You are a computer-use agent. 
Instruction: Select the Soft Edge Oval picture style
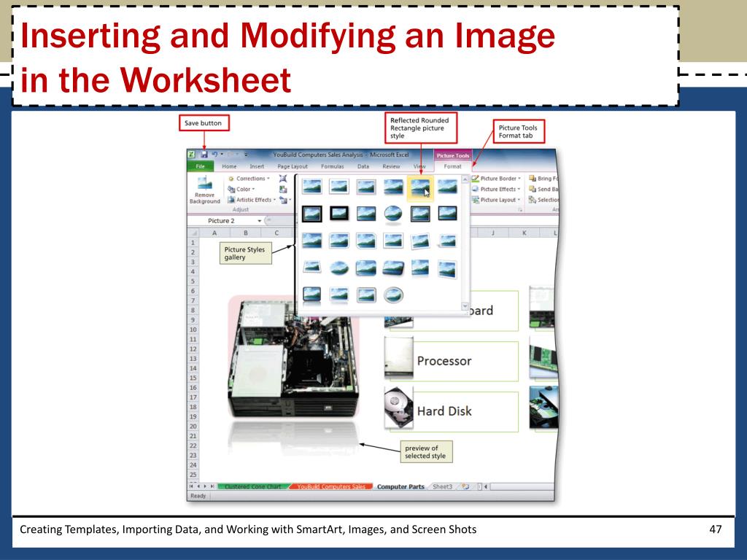[x=339, y=268]
